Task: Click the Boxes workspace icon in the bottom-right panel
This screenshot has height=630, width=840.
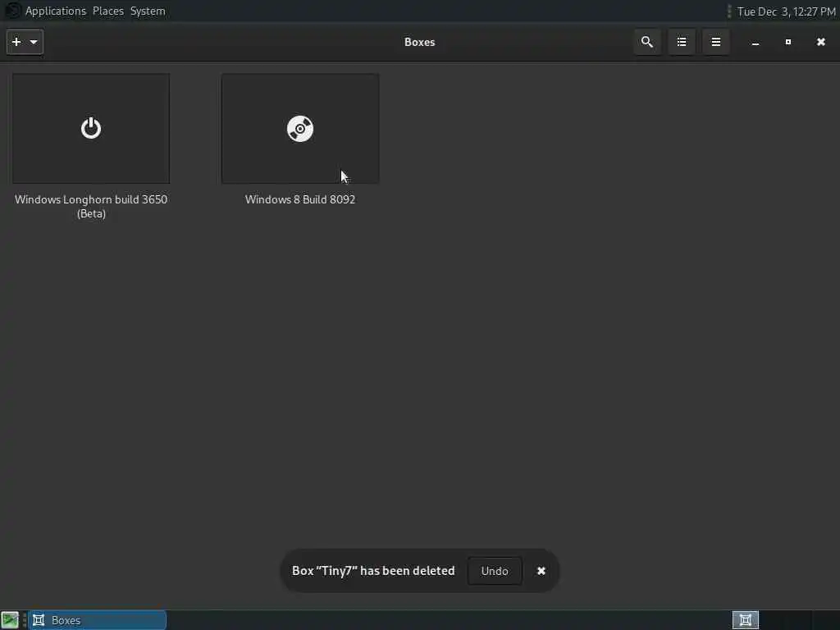Action: (x=745, y=620)
